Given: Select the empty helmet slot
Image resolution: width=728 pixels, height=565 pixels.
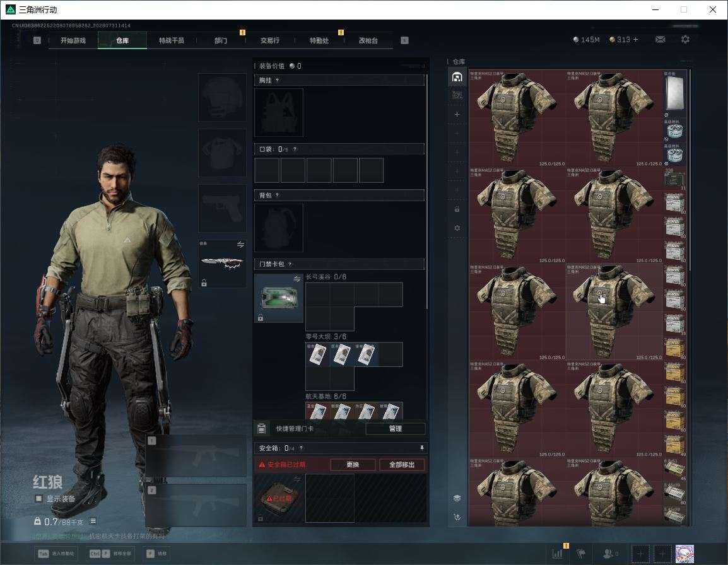Looking at the screenshot, I should click(223, 97).
